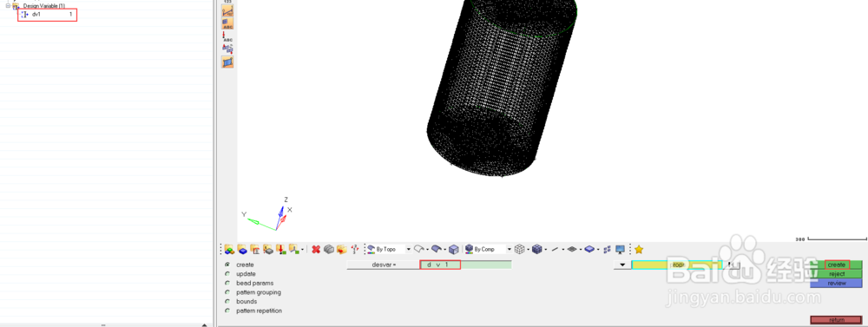Screen dimensions: 868x327
Task: Click the Design Variable (1) folder label
Action: [x=43, y=5]
